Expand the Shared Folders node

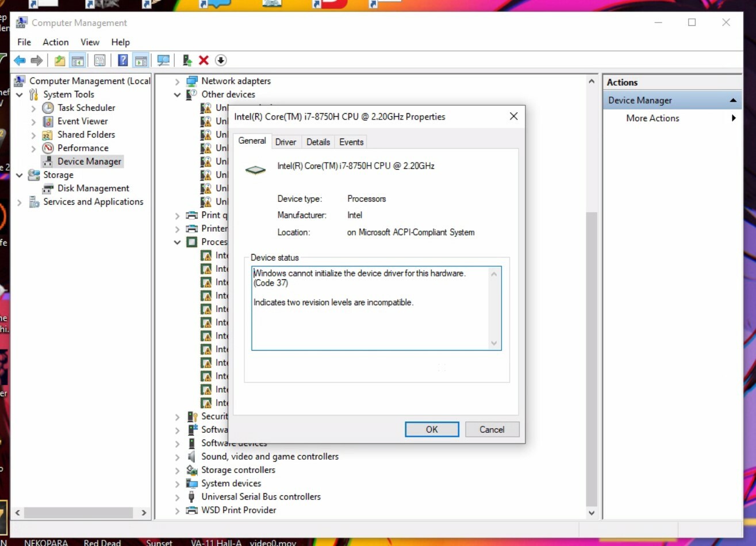[33, 135]
